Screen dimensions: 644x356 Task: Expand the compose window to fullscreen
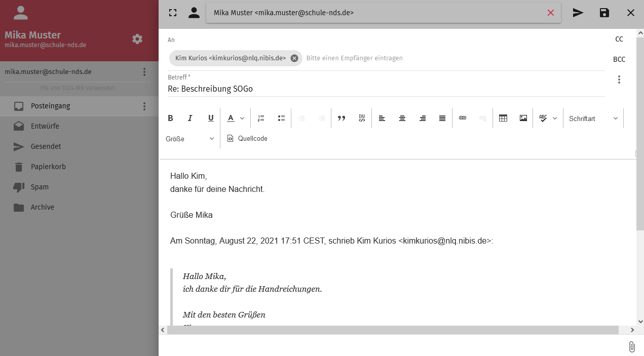[173, 13]
